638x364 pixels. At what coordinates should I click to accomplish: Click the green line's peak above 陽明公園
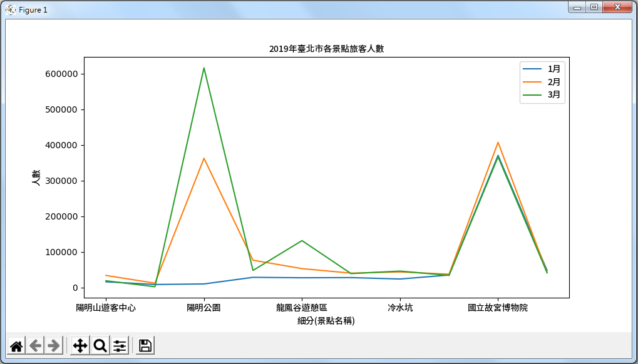tap(204, 68)
